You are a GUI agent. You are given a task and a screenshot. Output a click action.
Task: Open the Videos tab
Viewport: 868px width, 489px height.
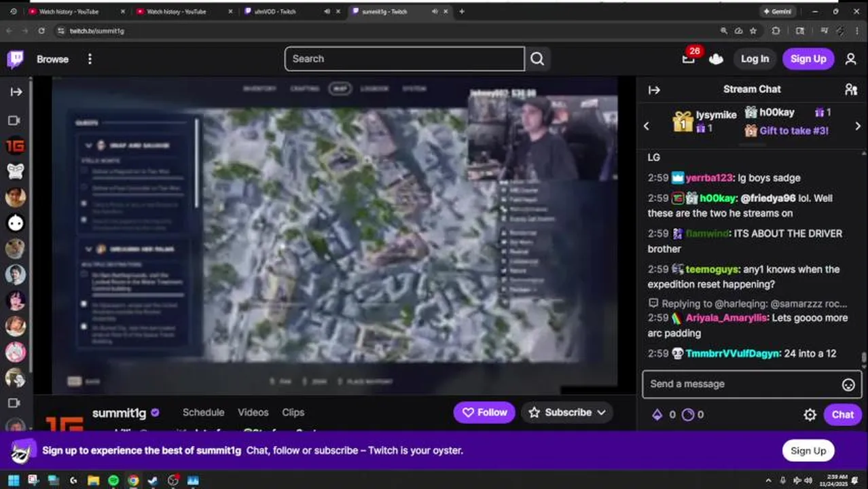[253, 412]
